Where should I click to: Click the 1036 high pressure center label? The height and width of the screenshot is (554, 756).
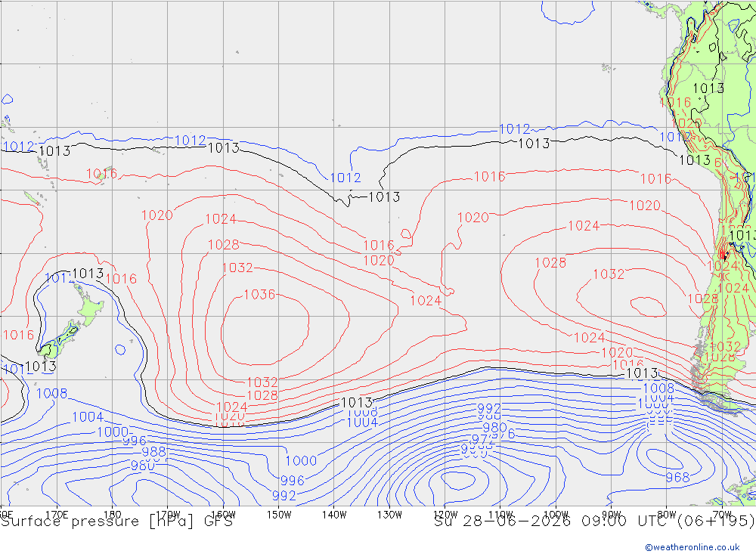coord(259,294)
